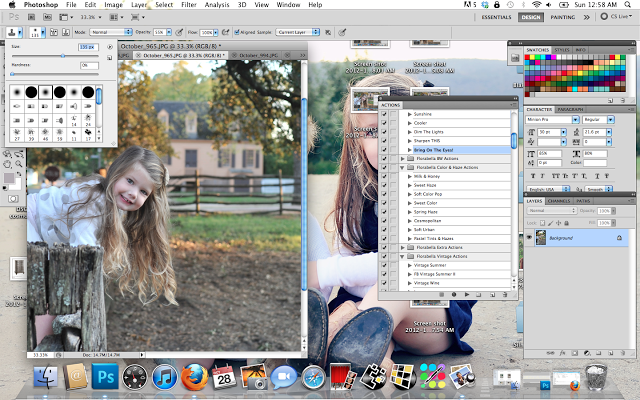The width and height of the screenshot is (640, 400).
Task: Expand the Florabella Extra Actions folder
Action: pyautogui.click(x=402, y=248)
